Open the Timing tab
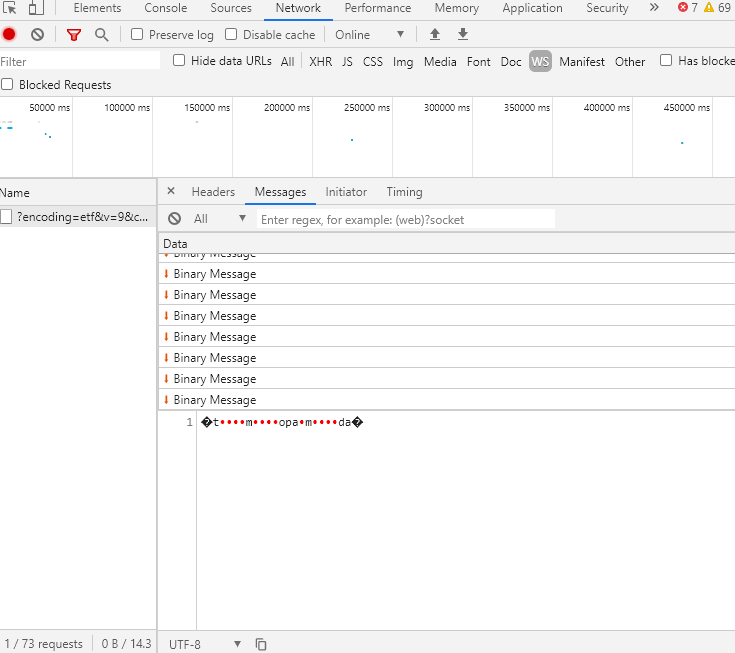 [404, 192]
